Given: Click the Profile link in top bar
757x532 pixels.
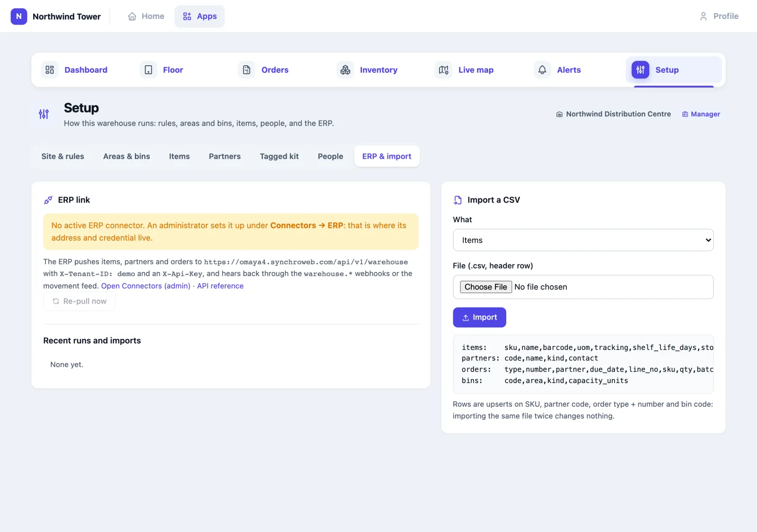Looking at the screenshot, I should (719, 16).
